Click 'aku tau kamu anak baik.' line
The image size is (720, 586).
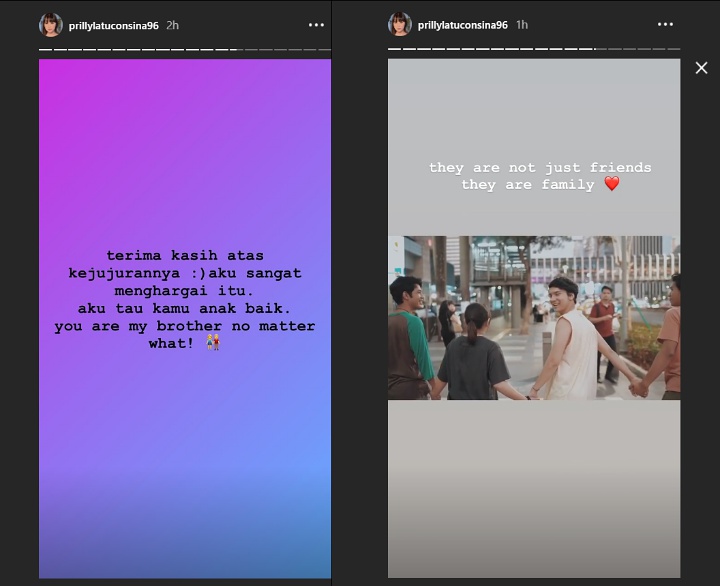coord(184,308)
